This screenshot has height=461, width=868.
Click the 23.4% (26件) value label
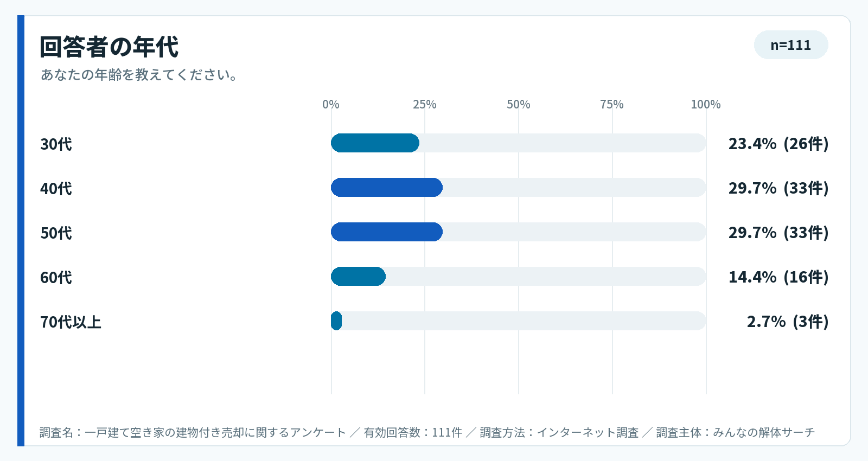[x=778, y=144]
